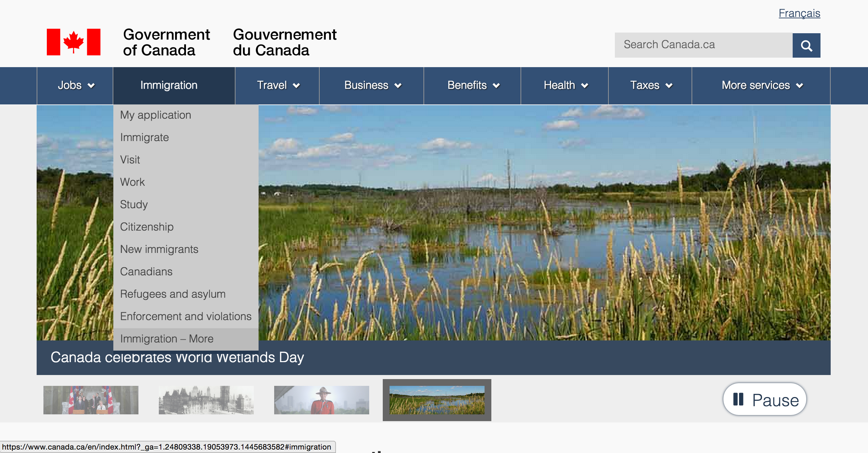
Task: Choose Enforcement and violations
Action: click(186, 316)
